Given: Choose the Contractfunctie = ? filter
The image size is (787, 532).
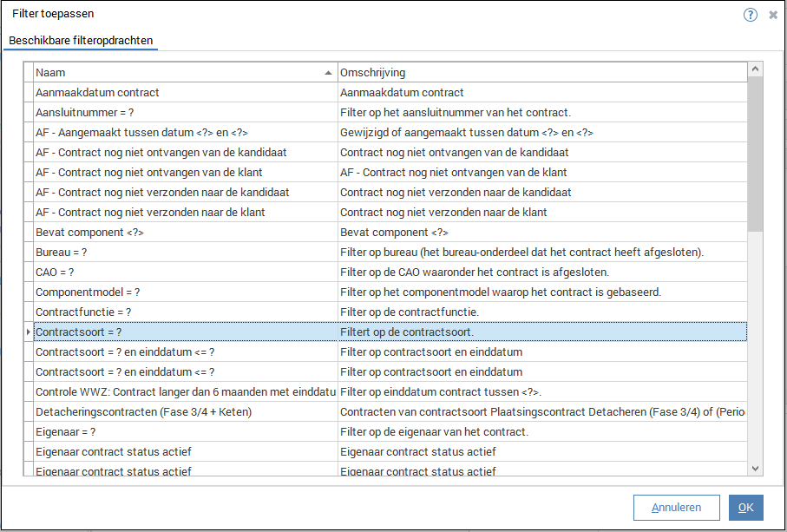Looking at the screenshot, I should 83,312.
